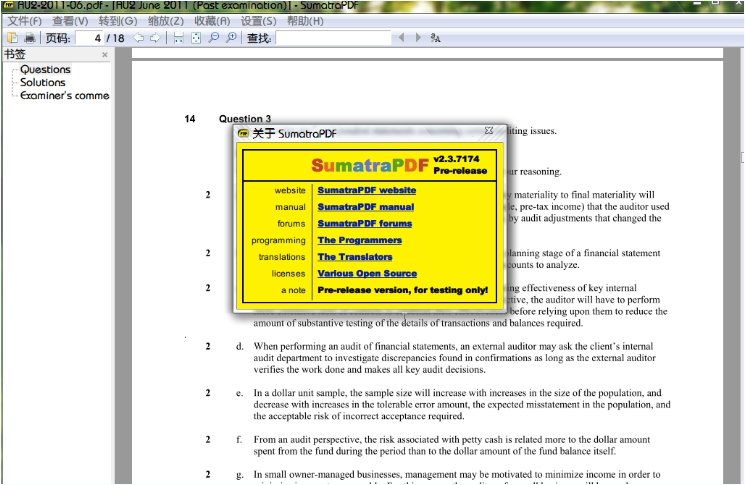Open the 文件(F) menu
Viewport: 745px width, 485px height.
coord(25,21)
